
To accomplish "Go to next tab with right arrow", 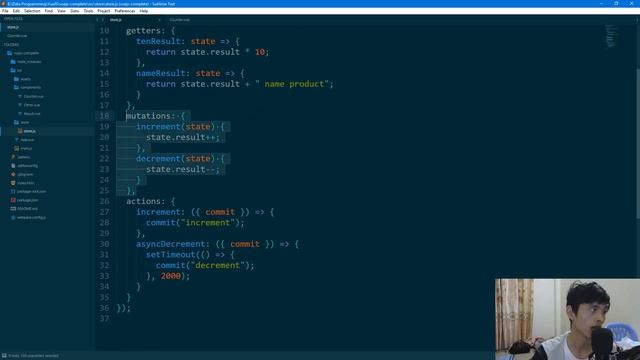I will pyautogui.click(x=102, y=20).
